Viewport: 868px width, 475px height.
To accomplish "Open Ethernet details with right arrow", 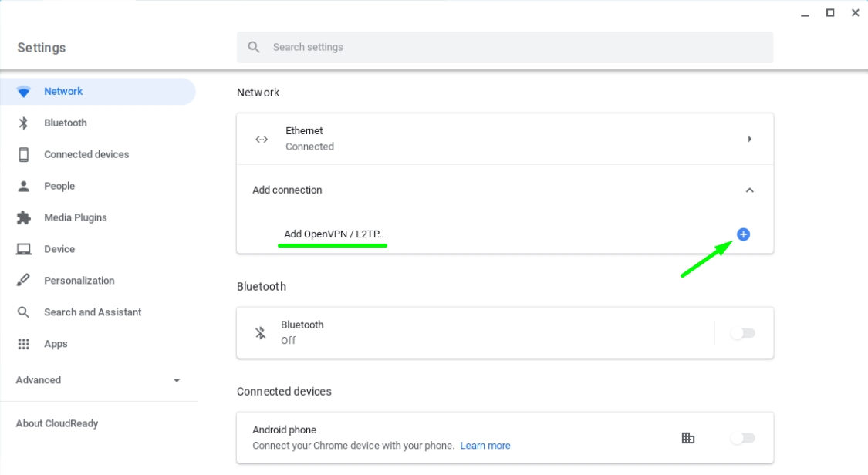I will (749, 139).
